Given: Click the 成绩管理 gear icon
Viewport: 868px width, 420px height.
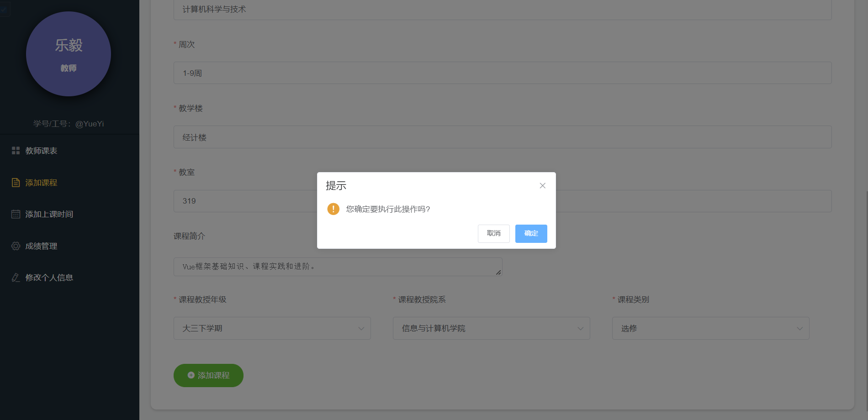Looking at the screenshot, I should pos(16,246).
